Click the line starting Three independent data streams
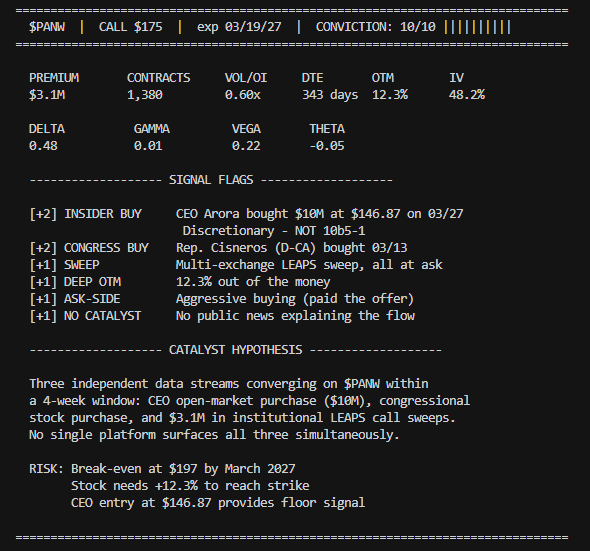This screenshot has width=590, height=551. (x=229, y=384)
